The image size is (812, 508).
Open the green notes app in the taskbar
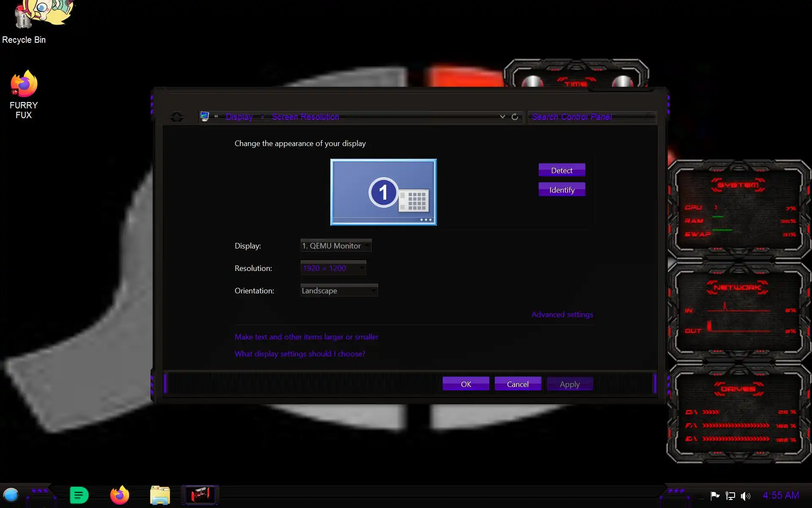tap(79, 495)
